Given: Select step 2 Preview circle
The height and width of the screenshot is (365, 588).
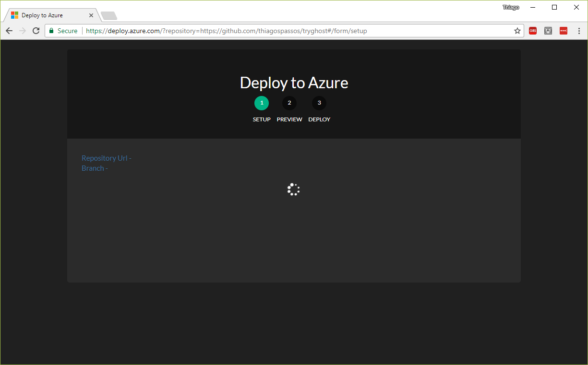Looking at the screenshot, I should [x=289, y=103].
